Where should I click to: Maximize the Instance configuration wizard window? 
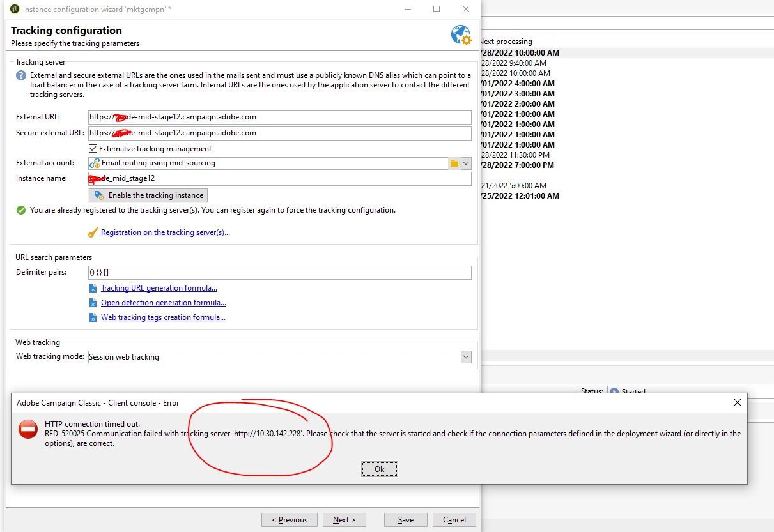(437, 9)
